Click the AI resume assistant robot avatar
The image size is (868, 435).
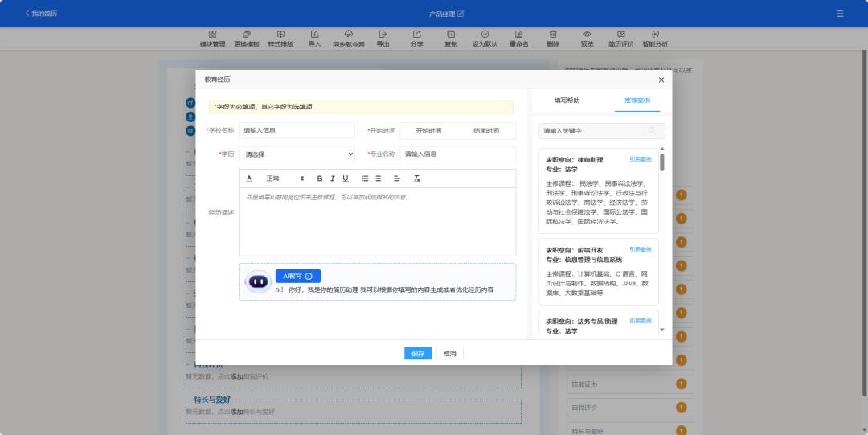click(259, 281)
